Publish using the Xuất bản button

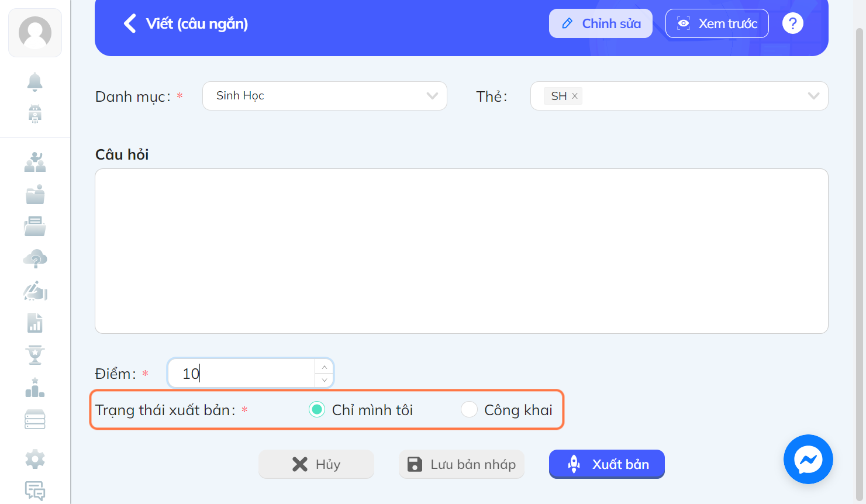tap(607, 464)
